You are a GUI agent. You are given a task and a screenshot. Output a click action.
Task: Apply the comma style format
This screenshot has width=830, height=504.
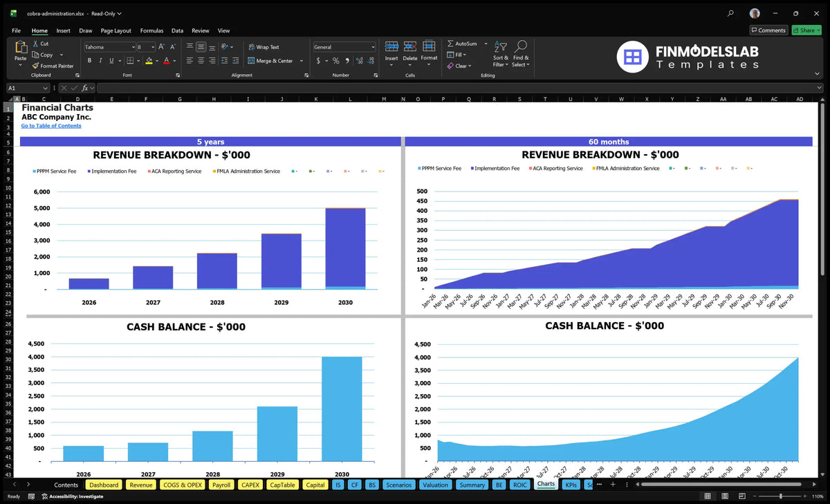click(347, 61)
